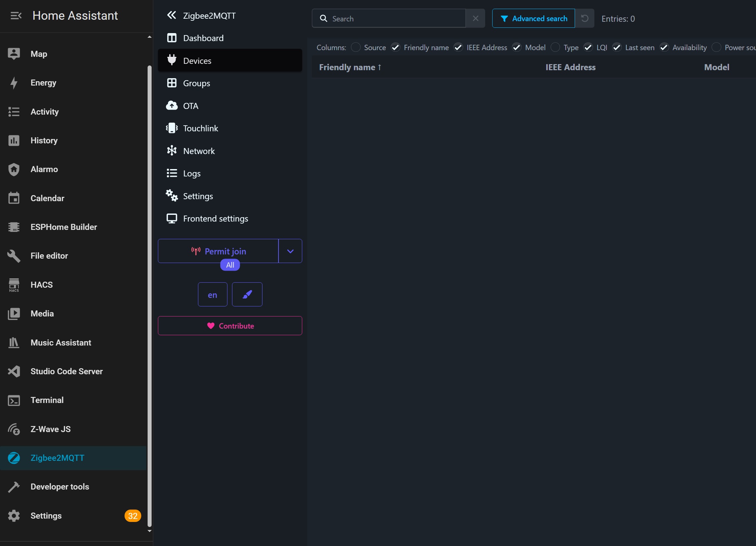Open the theme paintbrush icon button
Screen dimensions: 756x546
tap(247, 294)
